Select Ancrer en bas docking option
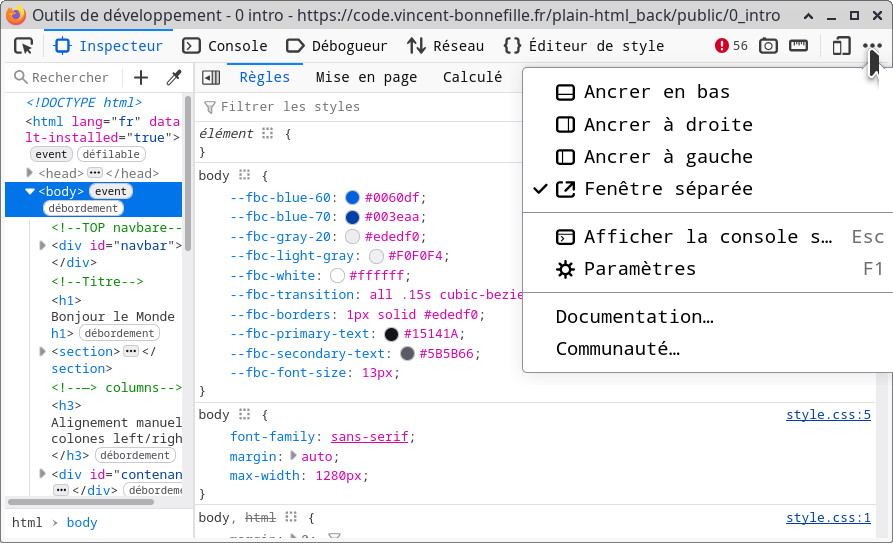This screenshot has height=543, width=893. (x=656, y=92)
